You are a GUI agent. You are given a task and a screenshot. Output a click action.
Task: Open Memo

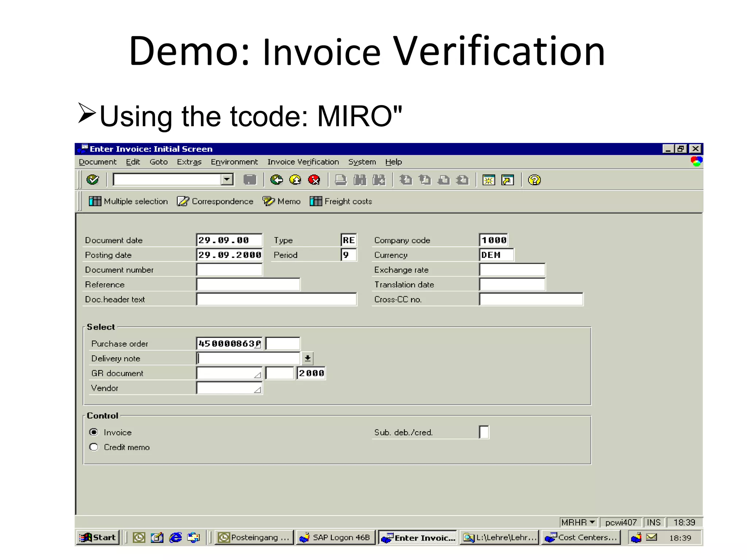(282, 201)
